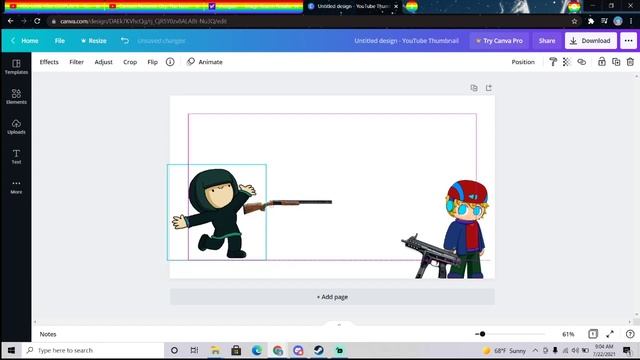Open the Flip option
The width and height of the screenshot is (640, 360).
152,62
